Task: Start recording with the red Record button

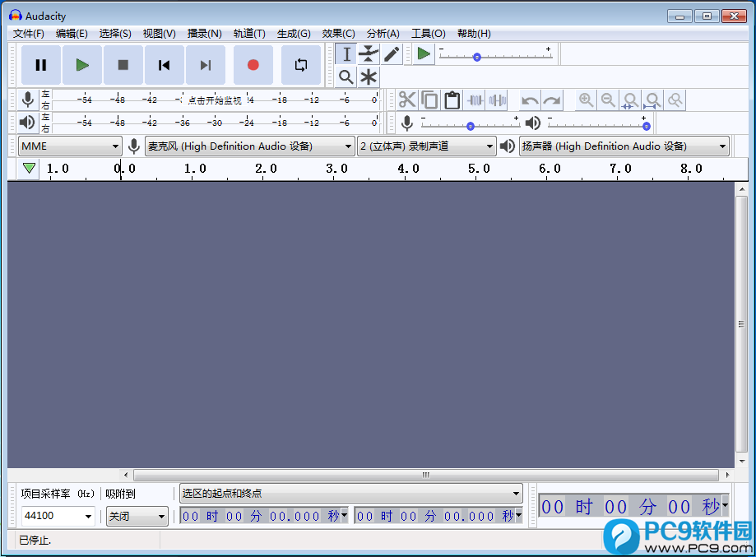Action: pyautogui.click(x=253, y=65)
